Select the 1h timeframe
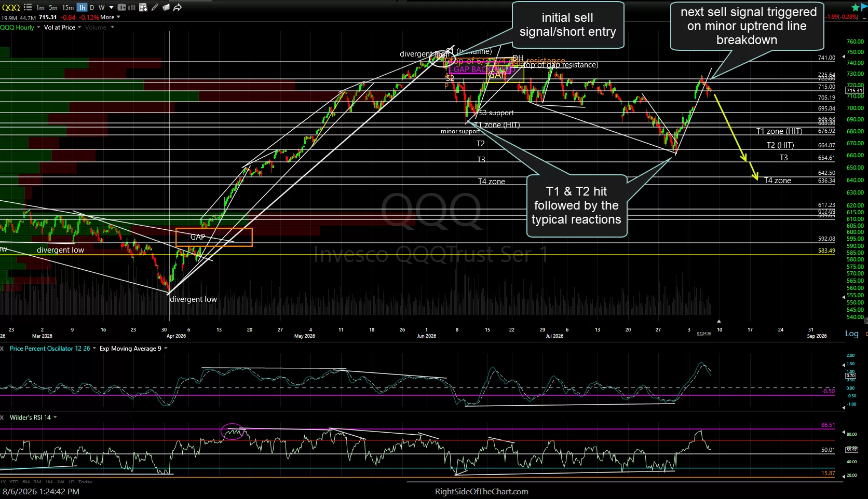 82,7
